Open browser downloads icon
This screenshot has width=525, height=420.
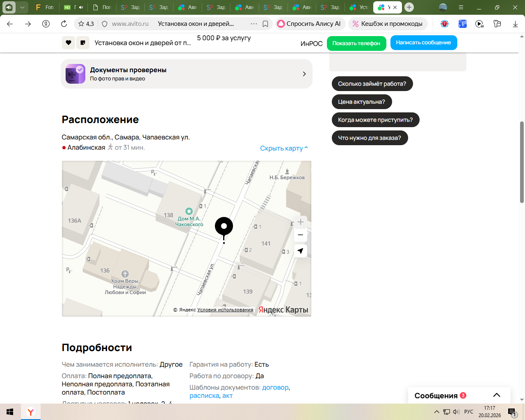(x=515, y=24)
